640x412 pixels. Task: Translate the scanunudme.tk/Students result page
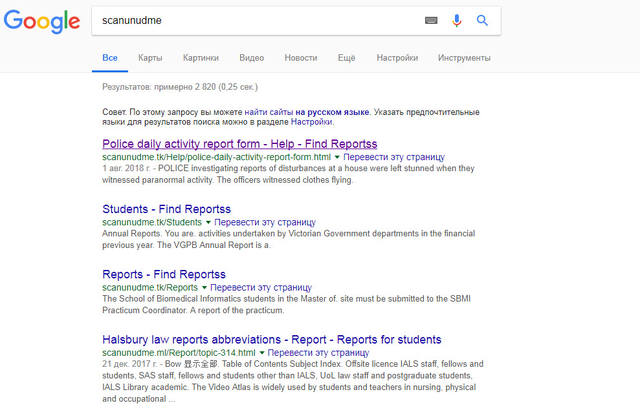(x=265, y=223)
